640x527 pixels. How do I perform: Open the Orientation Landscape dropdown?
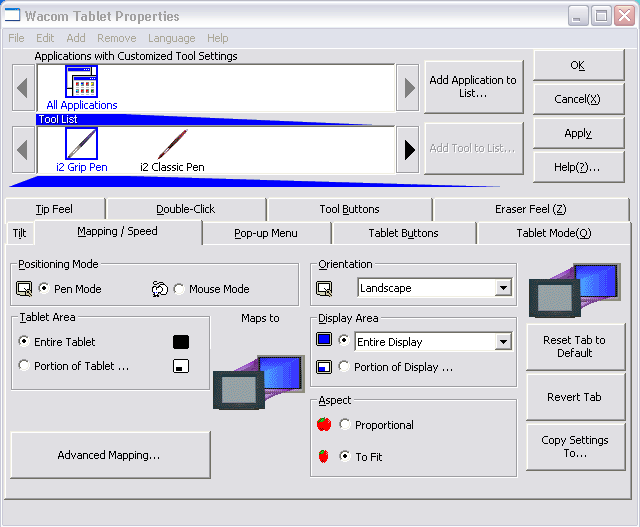(503, 288)
